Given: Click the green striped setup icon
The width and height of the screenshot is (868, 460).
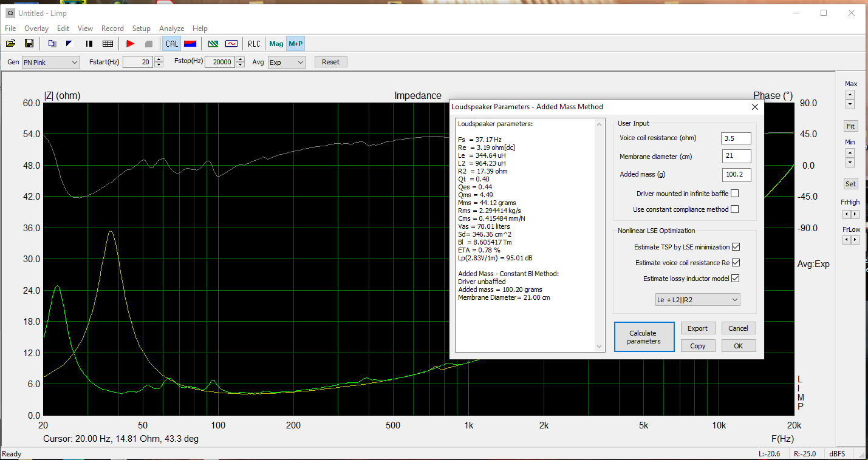Looking at the screenshot, I should pos(213,44).
